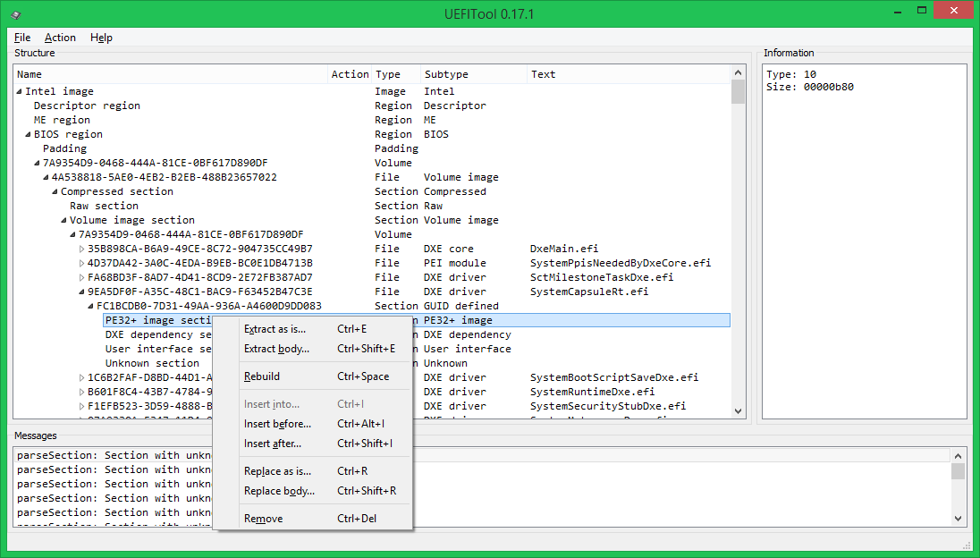
Task: Click SystemPpisNeededByDxeCore.efi text cell
Action: pos(620,263)
